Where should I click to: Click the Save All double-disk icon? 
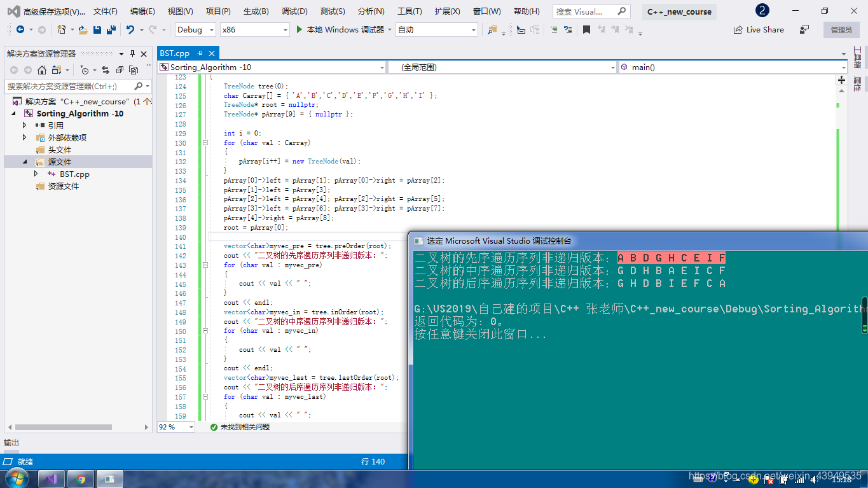click(x=111, y=29)
